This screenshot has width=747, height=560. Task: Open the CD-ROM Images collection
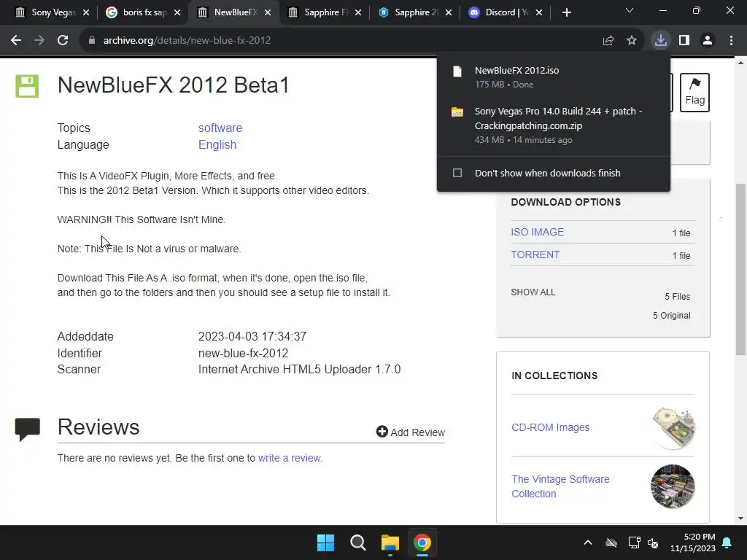pyautogui.click(x=550, y=427)
